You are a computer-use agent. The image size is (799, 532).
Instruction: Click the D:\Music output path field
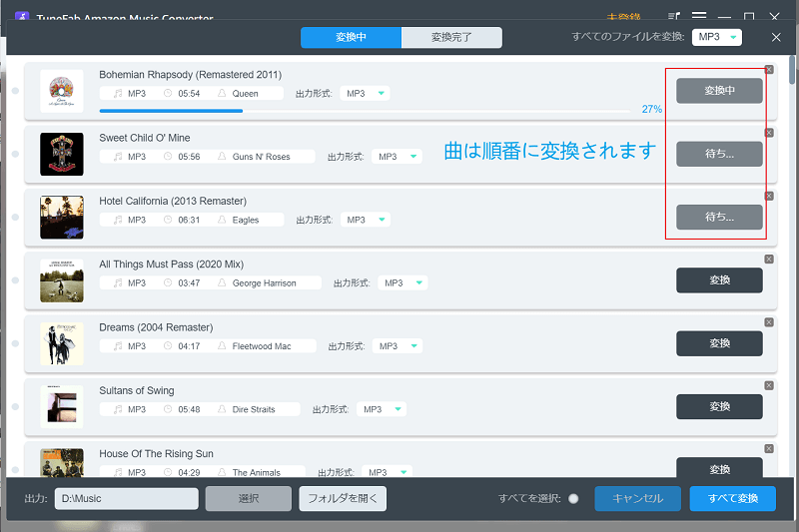127,498
